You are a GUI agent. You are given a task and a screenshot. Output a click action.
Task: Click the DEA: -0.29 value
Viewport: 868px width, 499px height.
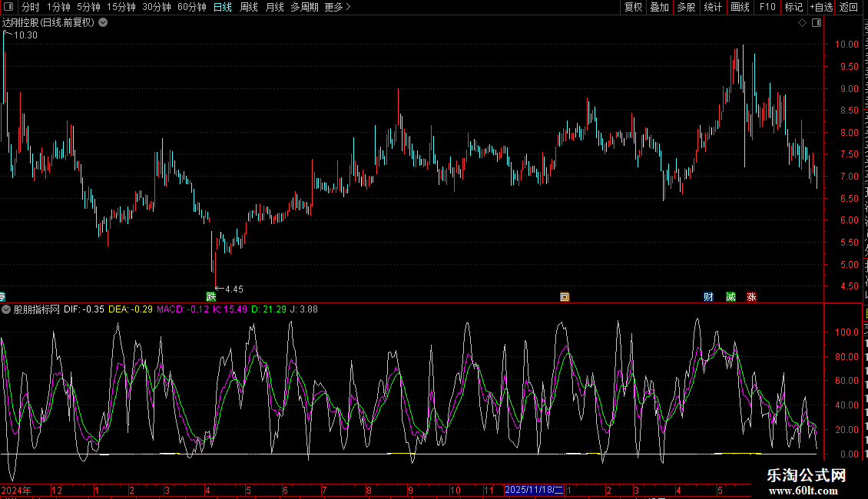click(131, 309)
